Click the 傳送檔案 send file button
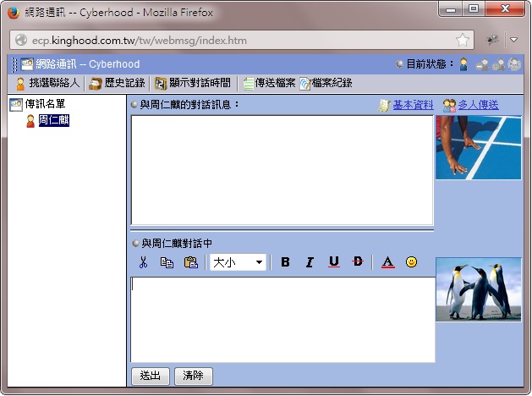The image size is (532, 396). tap(266, 83)
